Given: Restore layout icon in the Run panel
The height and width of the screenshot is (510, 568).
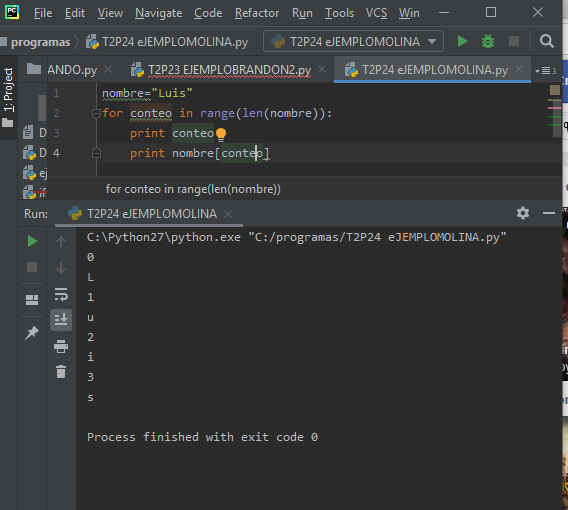Looking at the screenshot, I should click(x=32, y=300).
